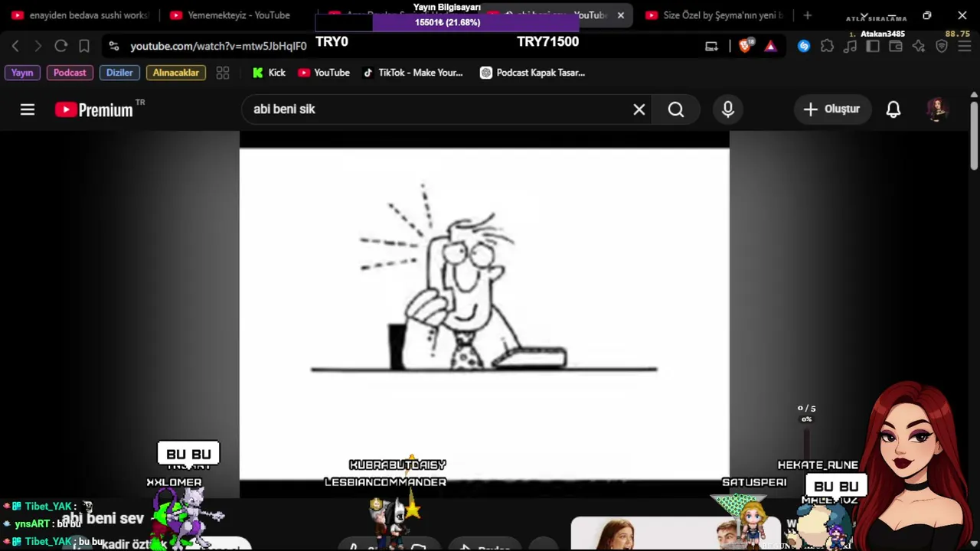View site information next to the URL

(114, 46)
